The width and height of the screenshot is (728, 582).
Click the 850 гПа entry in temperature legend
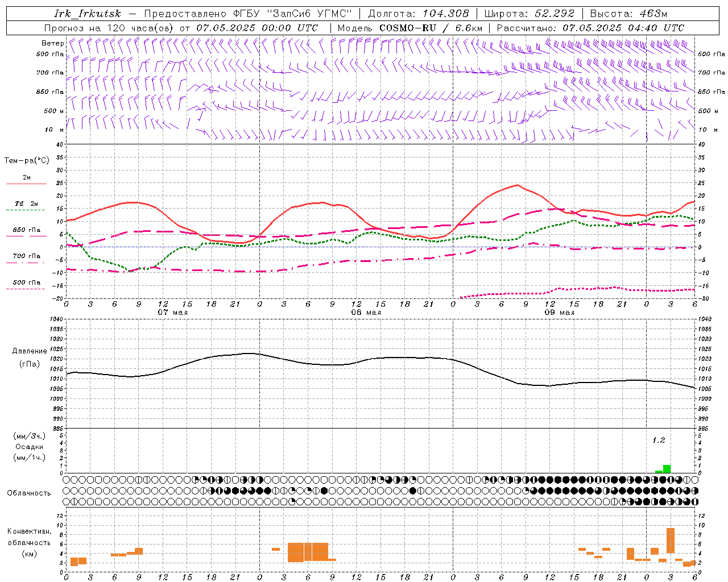point(27,230)
